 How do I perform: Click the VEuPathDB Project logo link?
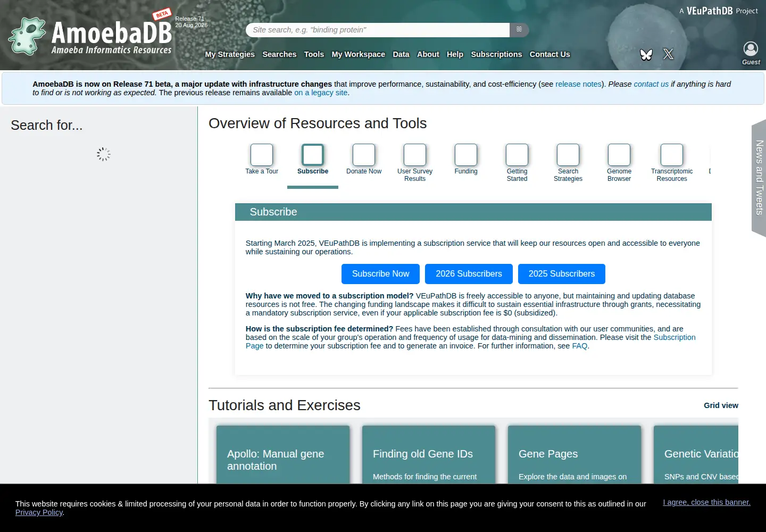coord(719,11)
